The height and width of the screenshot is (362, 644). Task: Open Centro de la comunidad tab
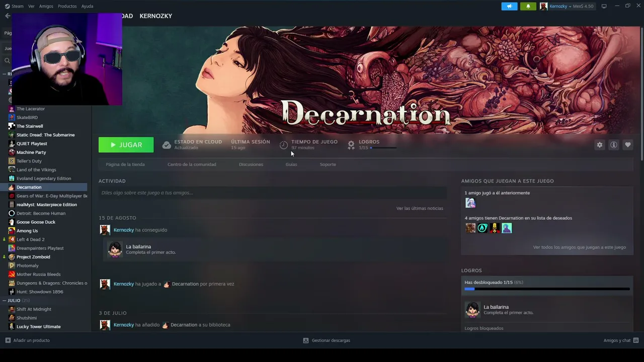tap(192, 164)
